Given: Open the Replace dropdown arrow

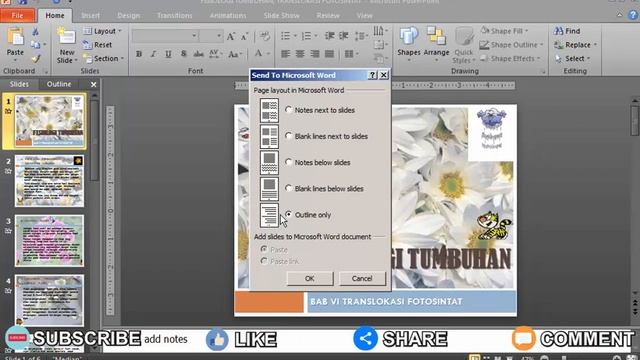Looking at the screenshot, I should coord(595,44).
